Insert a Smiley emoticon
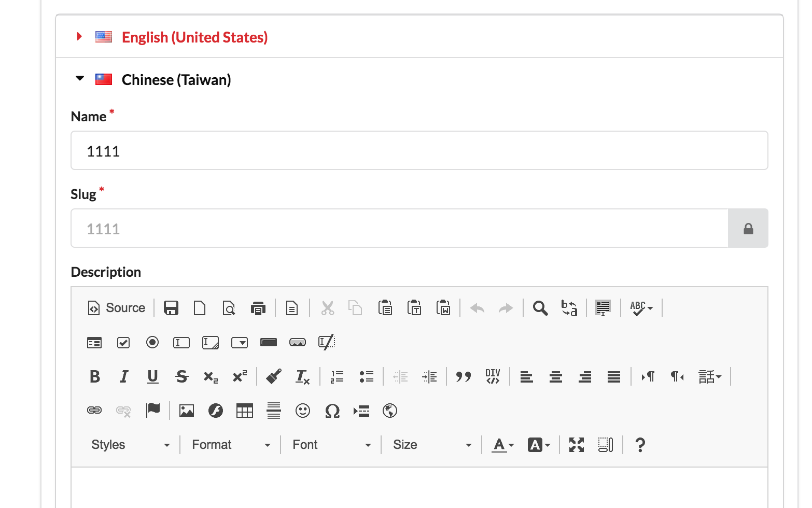The width and height of the screenshot is (812, 508). click(x=303, y=411)
